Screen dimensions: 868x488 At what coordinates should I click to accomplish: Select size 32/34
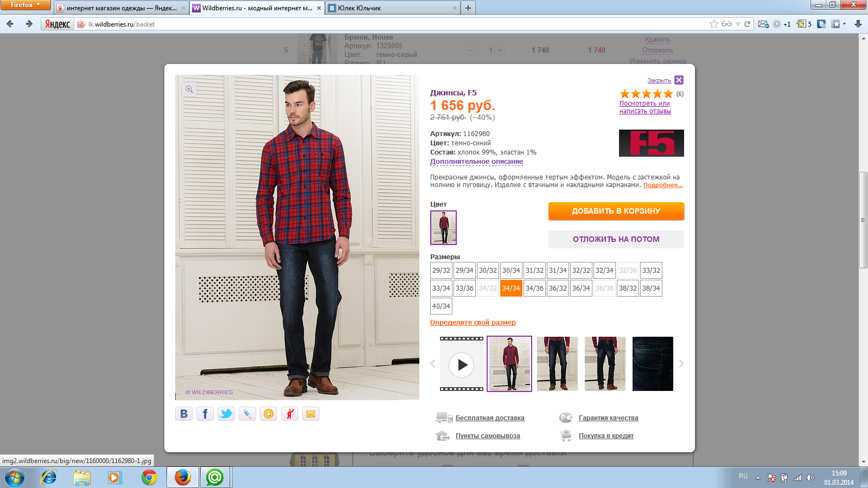pyautogui.click(x=604, y=271)
